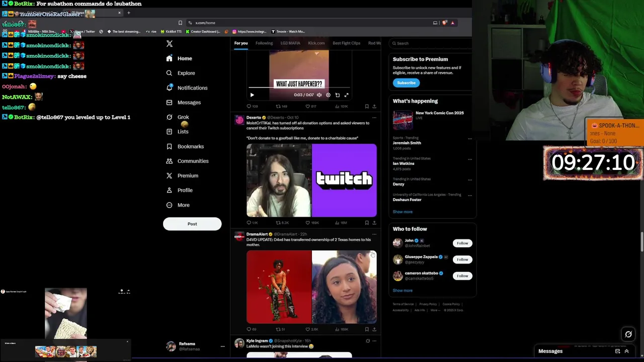Click the X search field
Screen dimensions: 644x362
(431, 43)
